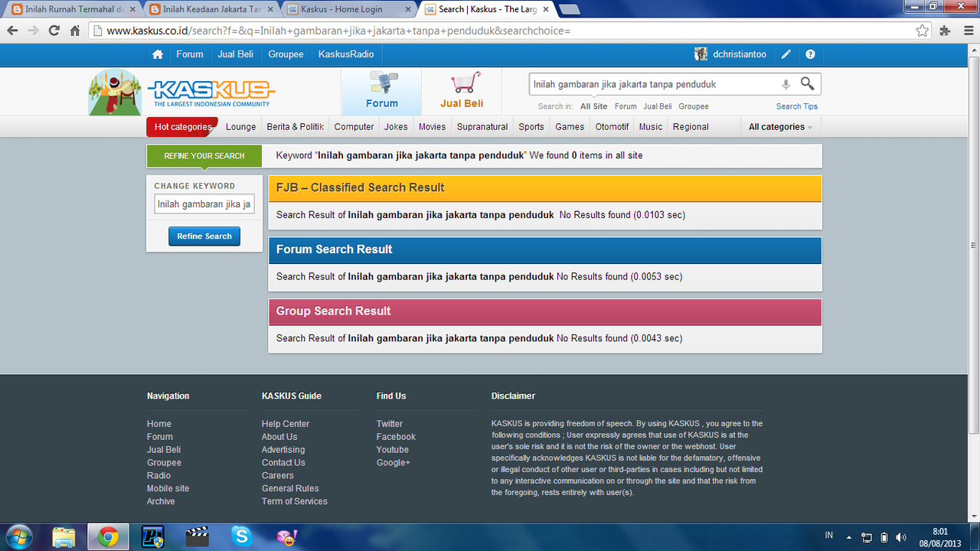Focus the Change Keyword input field

click(x=204, y=204)
